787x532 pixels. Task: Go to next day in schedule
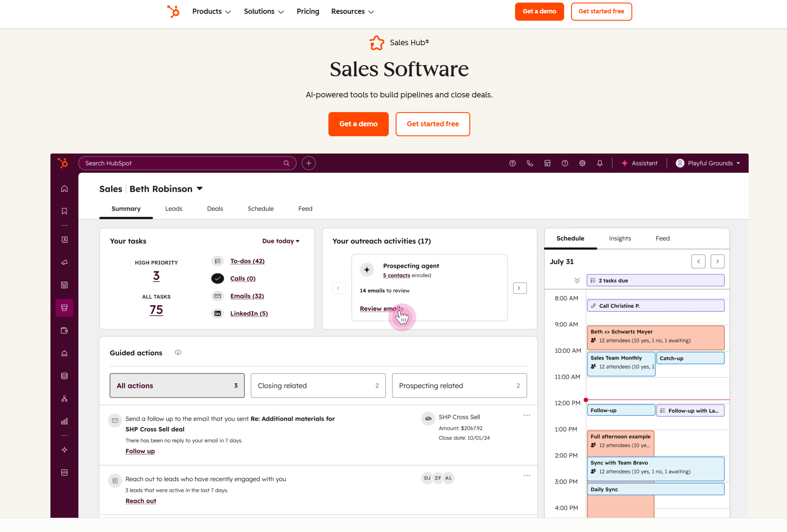pos(717,262)
